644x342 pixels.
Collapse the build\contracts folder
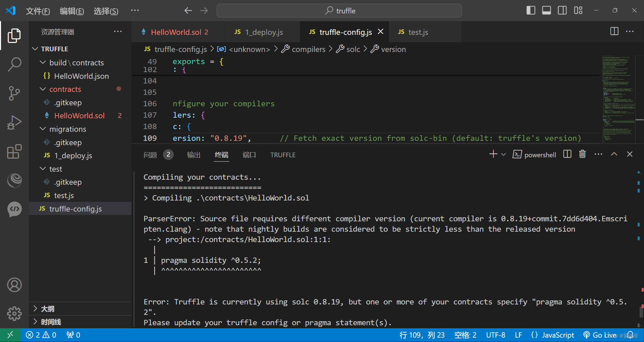pos(80,63)
